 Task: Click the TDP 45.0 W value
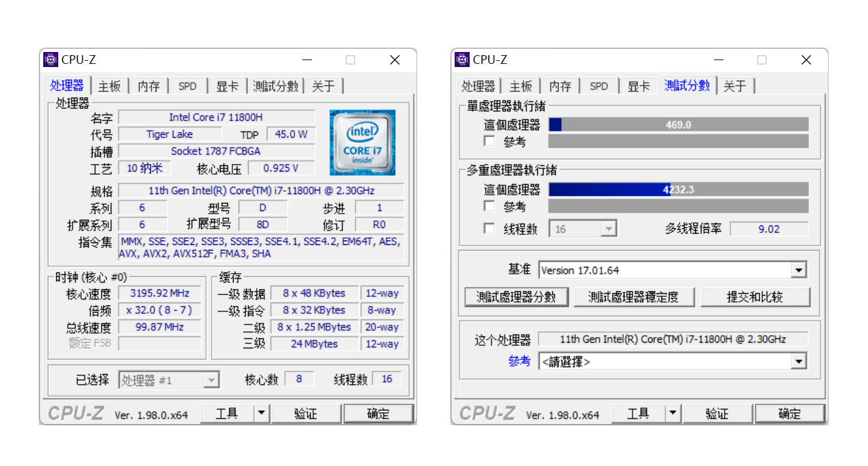coord(291,134)
